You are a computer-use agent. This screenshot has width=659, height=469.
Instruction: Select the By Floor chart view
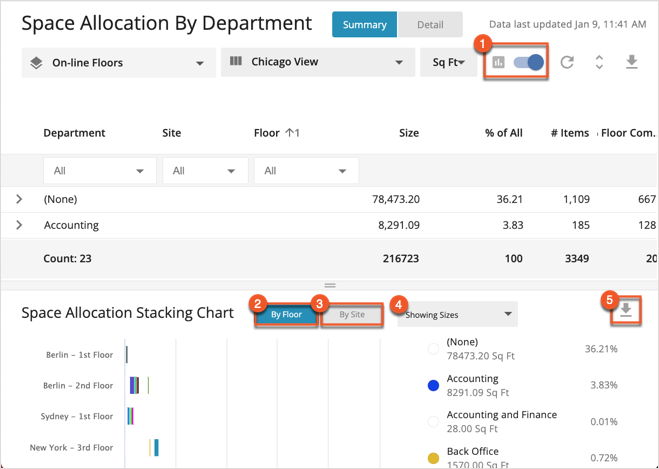click(x=286, y=314)
